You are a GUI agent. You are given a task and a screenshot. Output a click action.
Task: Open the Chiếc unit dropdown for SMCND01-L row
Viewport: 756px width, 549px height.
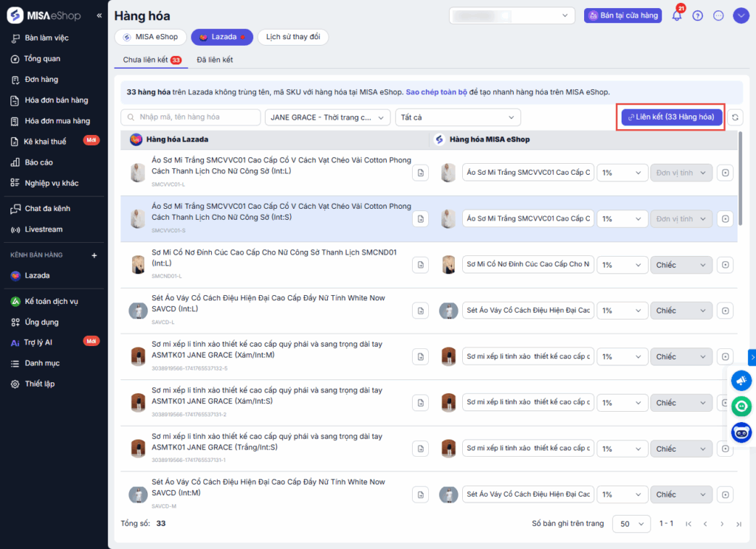681,265
